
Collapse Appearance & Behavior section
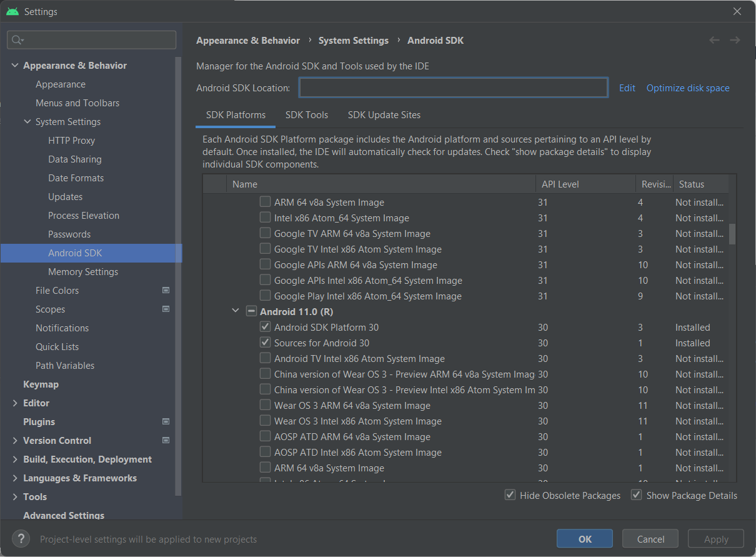click(15, 65)
